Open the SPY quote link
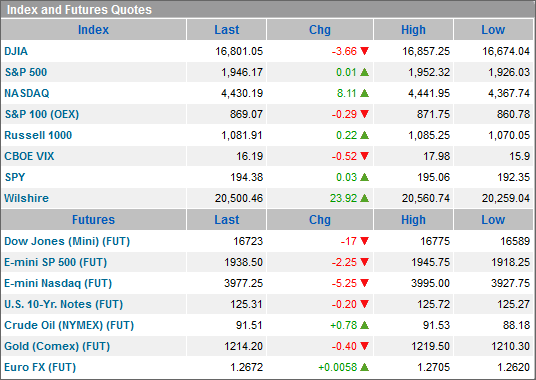Screen dimensions: 536x380 [x=15, y=177]
